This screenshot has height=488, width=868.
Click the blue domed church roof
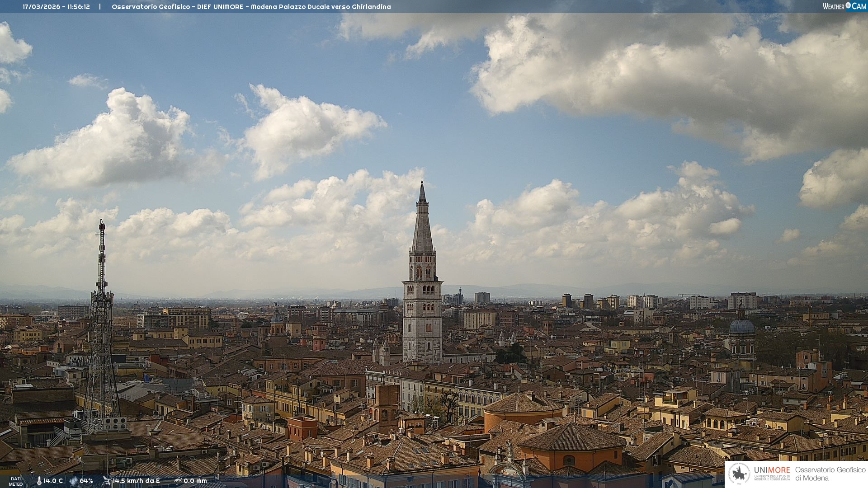742,326
